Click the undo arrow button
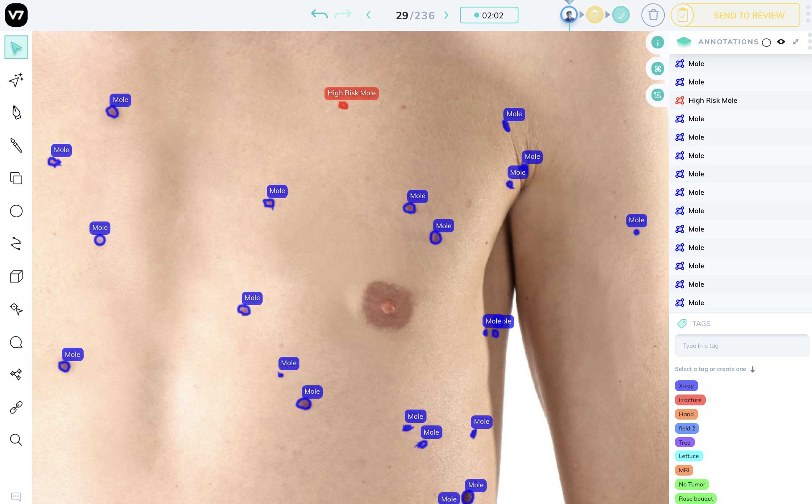The height and width of the screenshot is (504, 812). click(x=319, y=15)
